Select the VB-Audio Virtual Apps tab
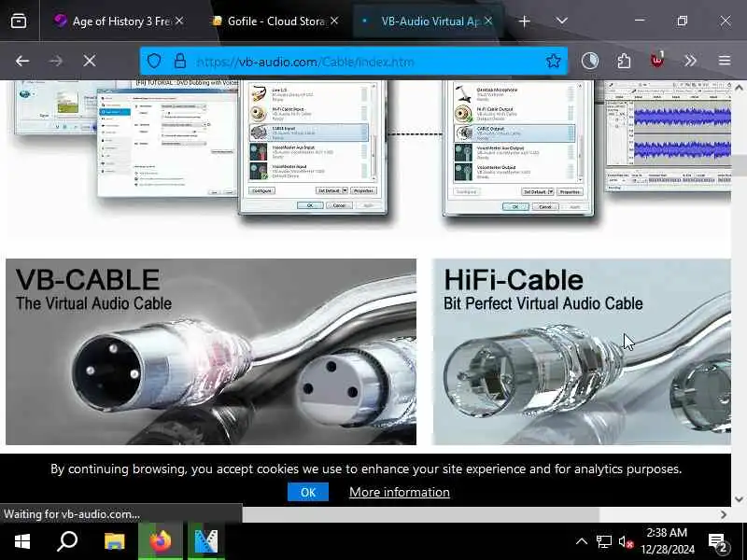This screenshot has width=747, height=560. coord(427,21)
